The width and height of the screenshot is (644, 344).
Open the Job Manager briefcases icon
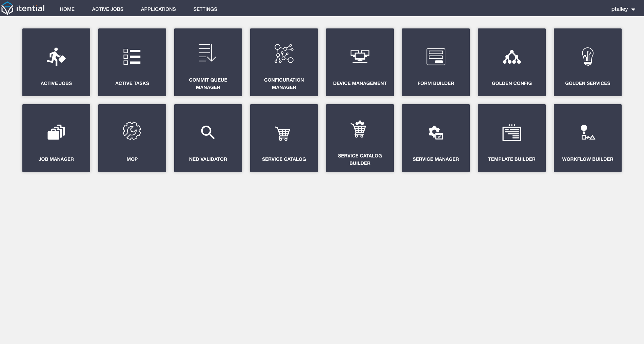(56, 132)
